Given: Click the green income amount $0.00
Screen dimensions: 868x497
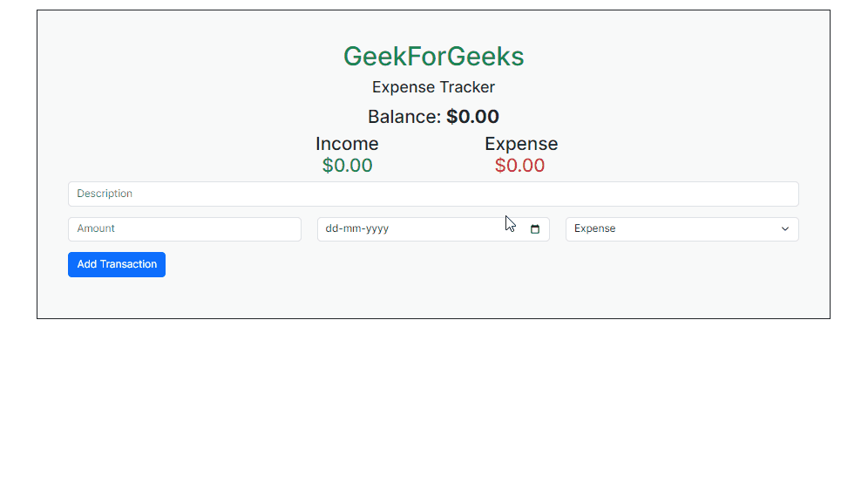Looking at the screenshot, I should point(347,166).
